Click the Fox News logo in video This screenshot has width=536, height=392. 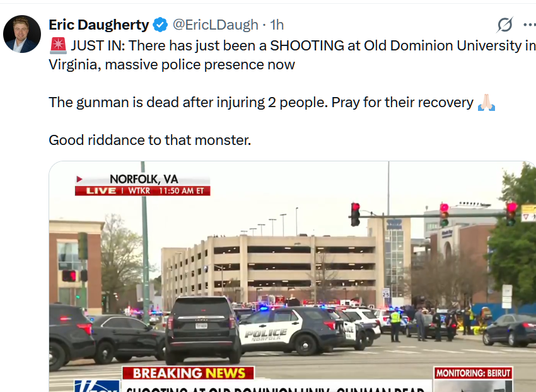pos(96,386)
